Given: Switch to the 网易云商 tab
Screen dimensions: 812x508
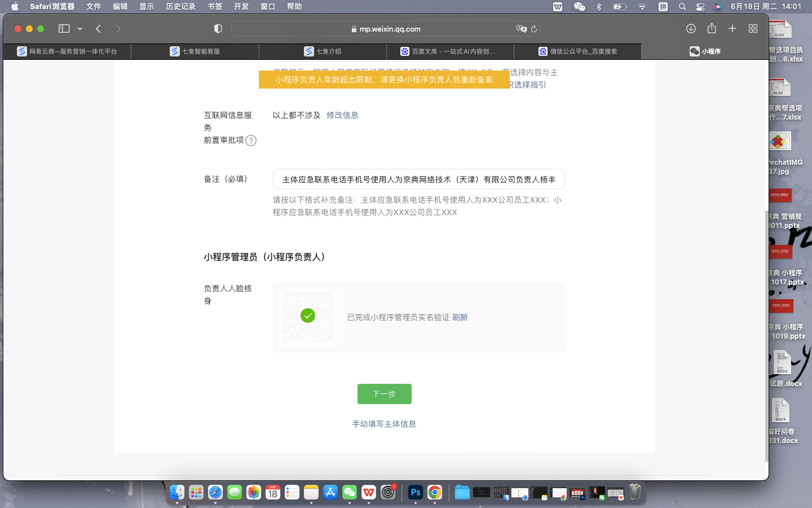Looking at the screenshot, I should (x=67, y=51).
